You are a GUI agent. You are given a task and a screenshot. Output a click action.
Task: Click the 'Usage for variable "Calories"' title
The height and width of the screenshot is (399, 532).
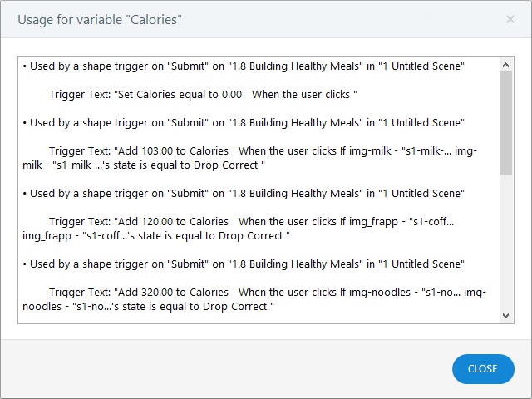99,19
